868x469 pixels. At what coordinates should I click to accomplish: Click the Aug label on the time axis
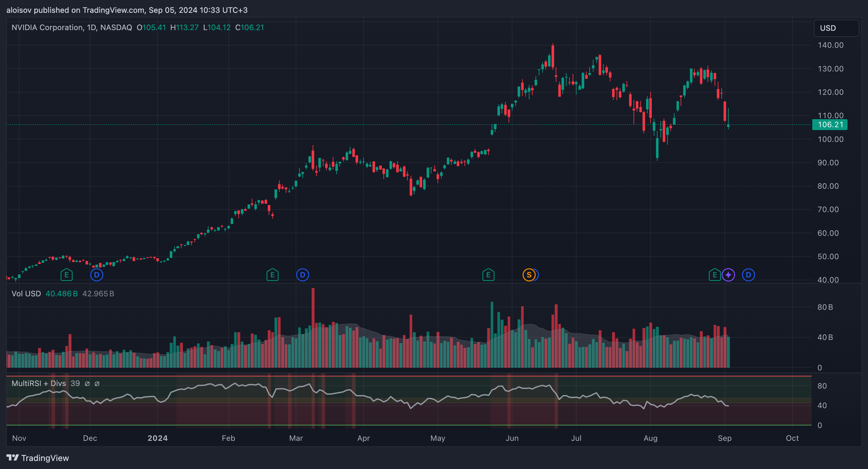pyautogui.click(x=651, y=438)
